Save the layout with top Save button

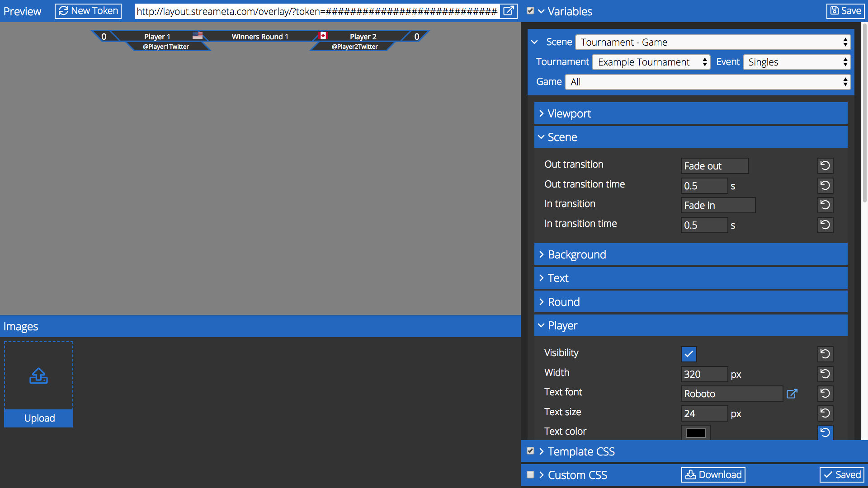pyautogui.click(x=845, y=11)
